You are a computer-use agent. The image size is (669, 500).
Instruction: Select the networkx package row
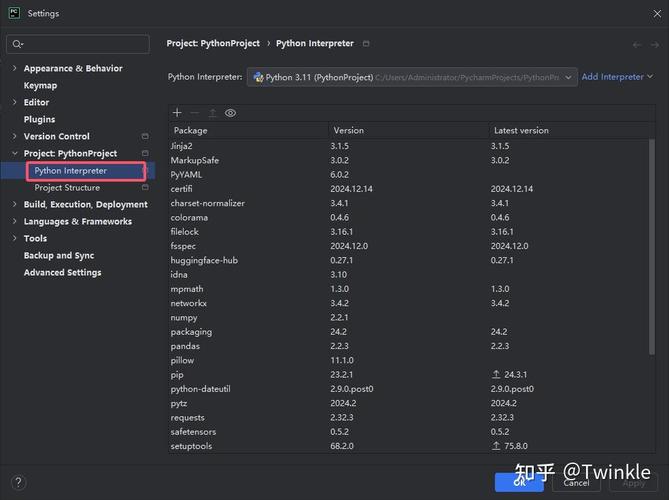(409, 303)
